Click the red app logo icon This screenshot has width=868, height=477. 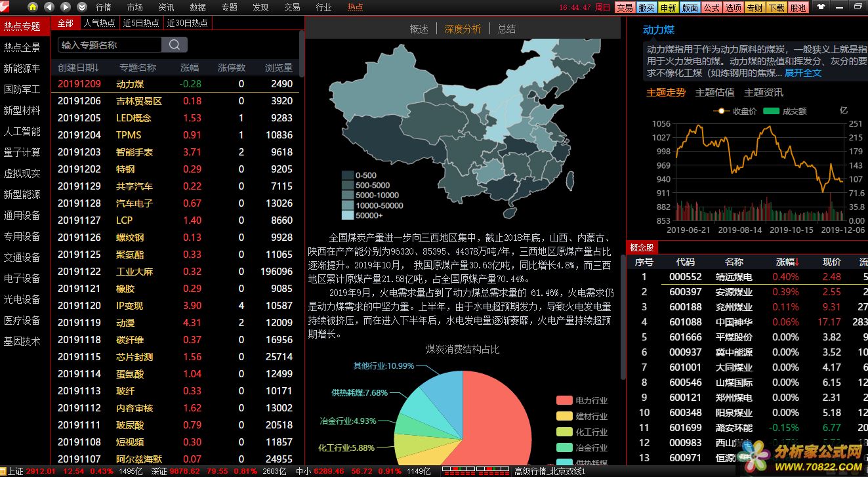(x=5, y=6)
